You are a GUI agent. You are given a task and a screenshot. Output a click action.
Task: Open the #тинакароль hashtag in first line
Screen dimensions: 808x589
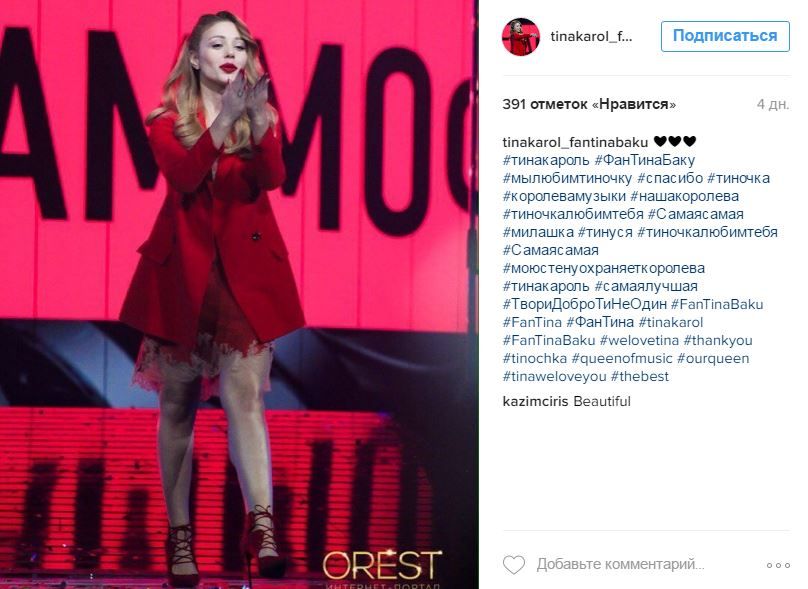pyautogui.click(x=546, y=160)
